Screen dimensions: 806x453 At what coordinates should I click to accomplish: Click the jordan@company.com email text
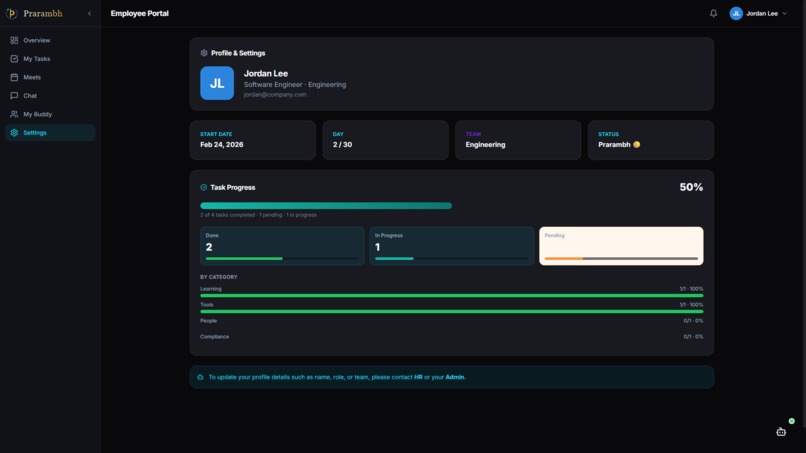coord(274,95)
